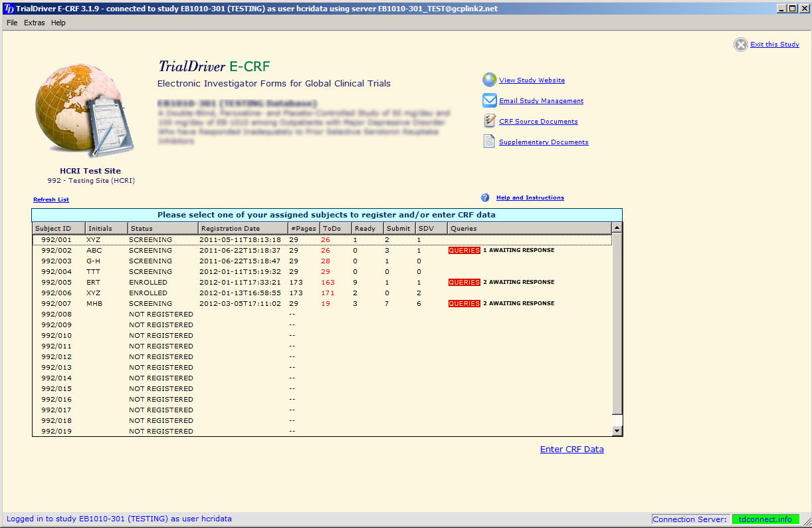Screen dimensions: 812x528
Task: Click the scroll up arrow of subject list
Action: (x=617, y=228)
